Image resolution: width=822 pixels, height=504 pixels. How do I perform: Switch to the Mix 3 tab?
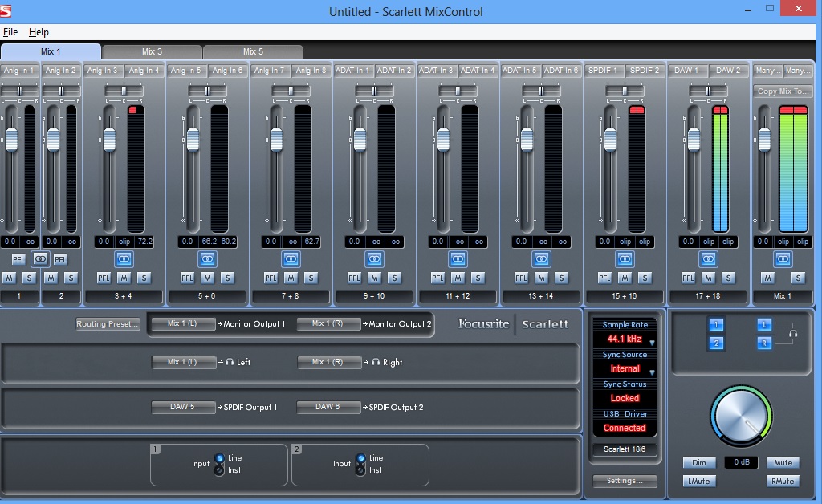(152, 51)
